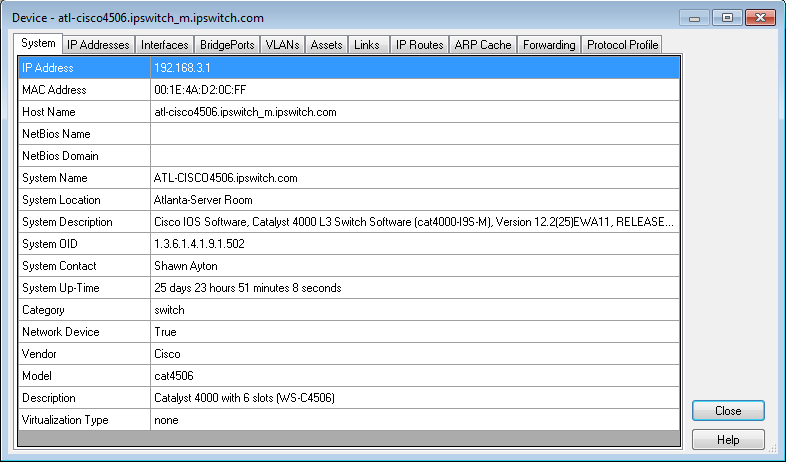The height and width of the screenshot is (462, 786).
Task: Maximize the Device window
Action: point(727,18)
